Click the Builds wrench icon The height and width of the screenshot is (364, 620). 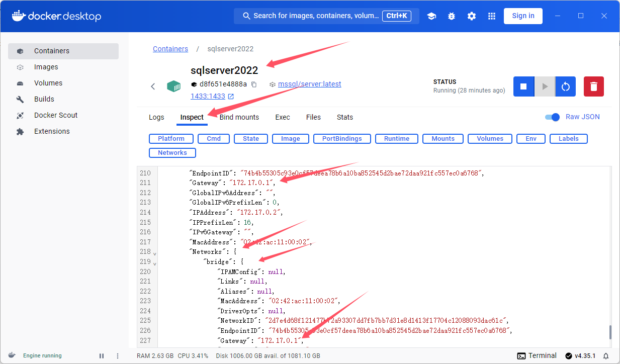pyautogui.click(x=20, y=100)
